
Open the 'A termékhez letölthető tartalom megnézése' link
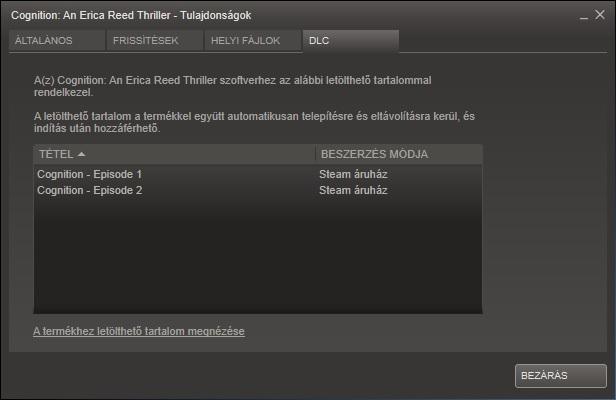139,331
